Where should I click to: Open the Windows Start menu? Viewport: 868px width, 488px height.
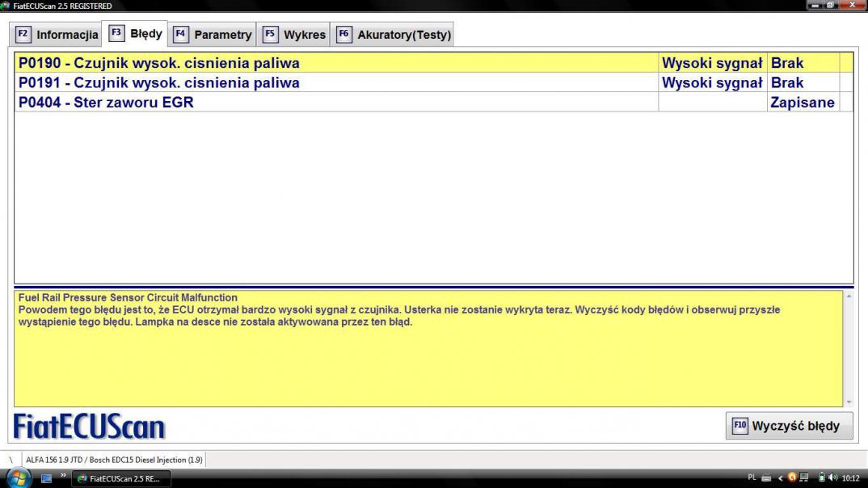pyautogui.click(x=19, y=477)
